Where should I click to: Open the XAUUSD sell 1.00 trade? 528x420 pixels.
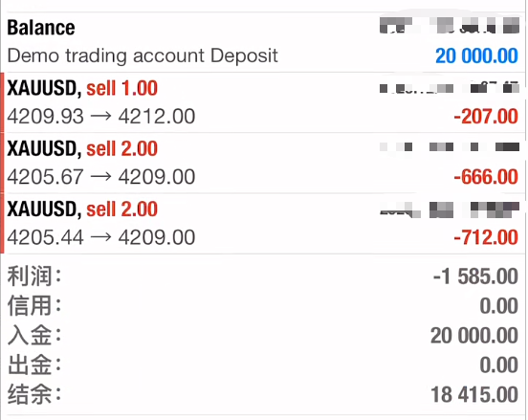tap(263, 102)
